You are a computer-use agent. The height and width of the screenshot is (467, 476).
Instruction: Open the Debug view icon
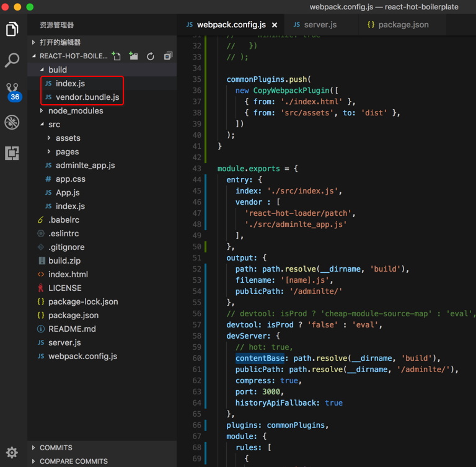point(12,122)
